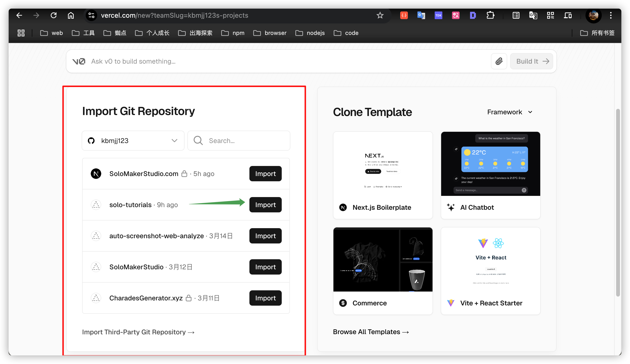Open the Chrome three-dot menu
Image resolution: width=630 pixels, height=364 pixels.
click(x=611, y=16)
